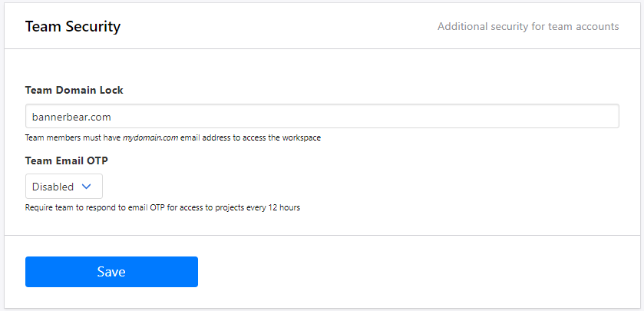Click 'Team members must have' hint text
Viewport: 644px width, 311px height.
(x=73, y=138)
